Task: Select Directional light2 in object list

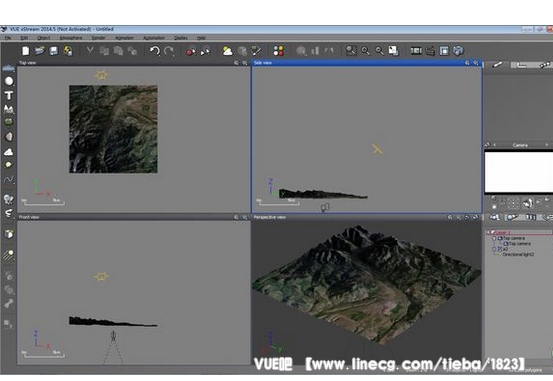Action: (x=518, y=254)
